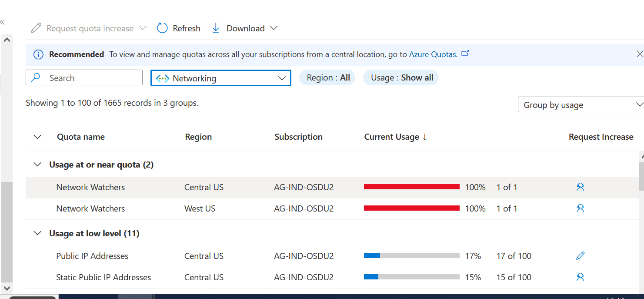Click the Refresh icon
Viewport: 644px width, 299px height.
pyautogui.click(x=162, y=28)
